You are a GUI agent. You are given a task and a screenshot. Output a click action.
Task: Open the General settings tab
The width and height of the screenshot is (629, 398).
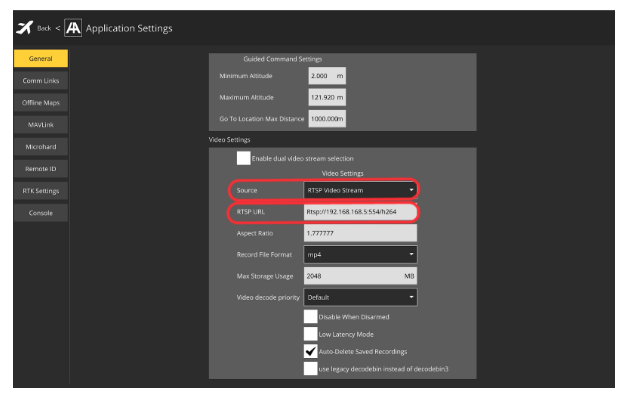41,59
